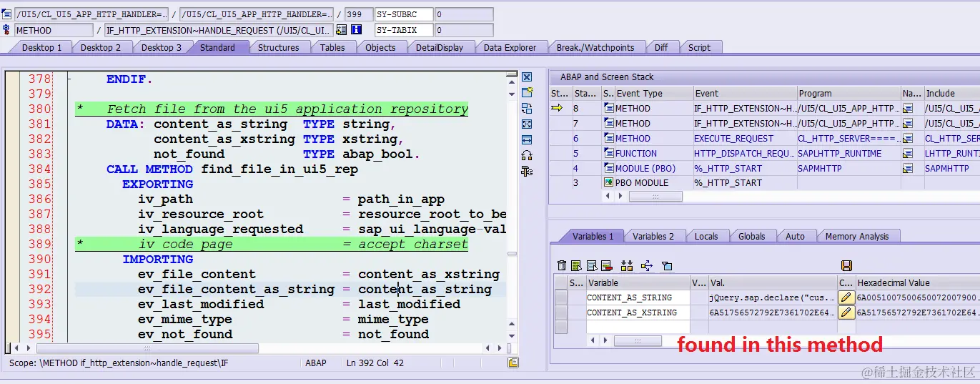Click the SY-SUBRC field in header
The width and height of the screenshot is (980, 384).
[x=404, y=14]
